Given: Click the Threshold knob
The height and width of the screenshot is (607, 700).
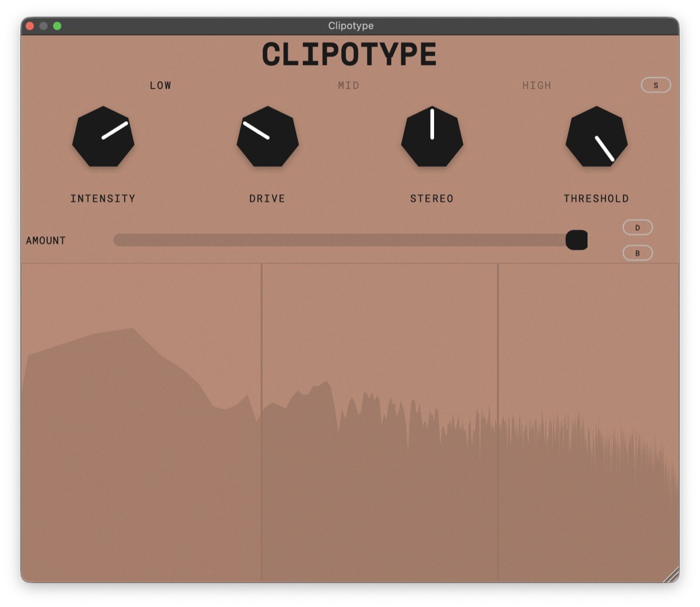Looking at the screenshot, I should tap(597, 137).
